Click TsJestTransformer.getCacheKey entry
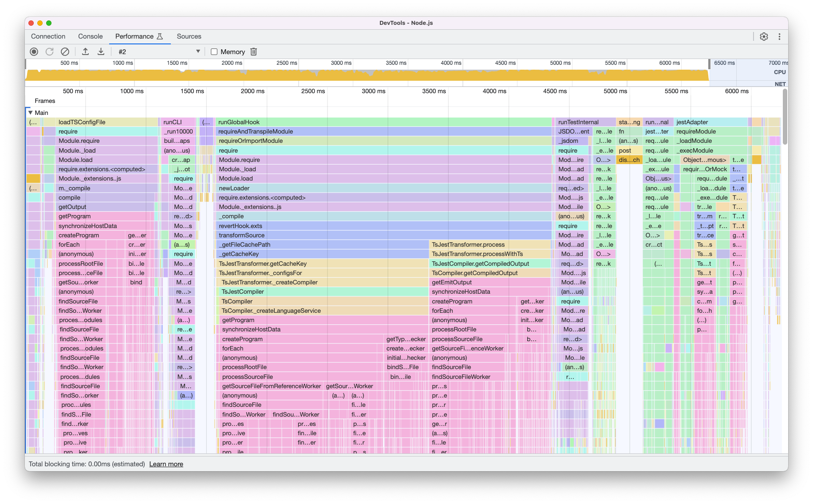This screenshot has height=504, width=813. coord(322,264)
